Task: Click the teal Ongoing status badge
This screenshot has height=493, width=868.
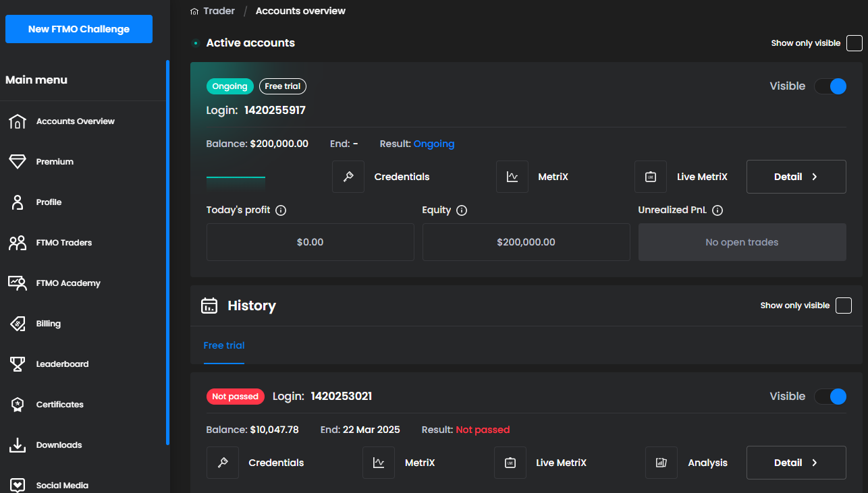Action: (x=230, y=86)
